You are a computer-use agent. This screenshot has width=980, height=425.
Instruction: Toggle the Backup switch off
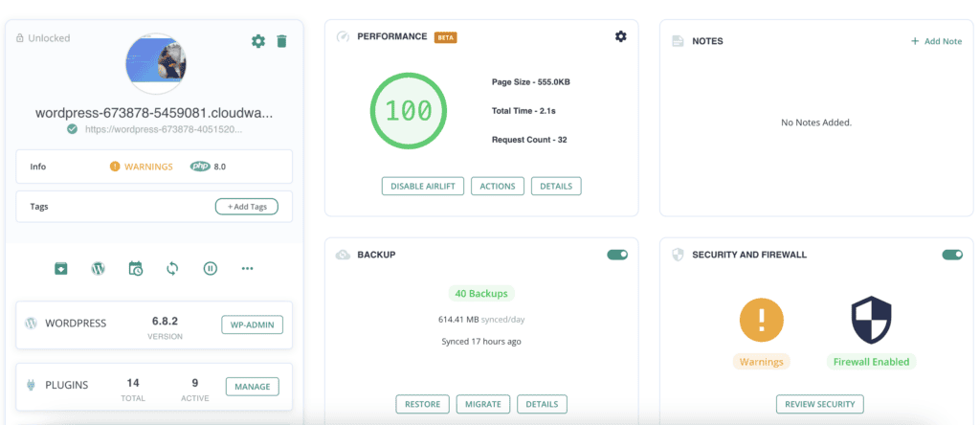pyautogui.click(x=617, y=255)
